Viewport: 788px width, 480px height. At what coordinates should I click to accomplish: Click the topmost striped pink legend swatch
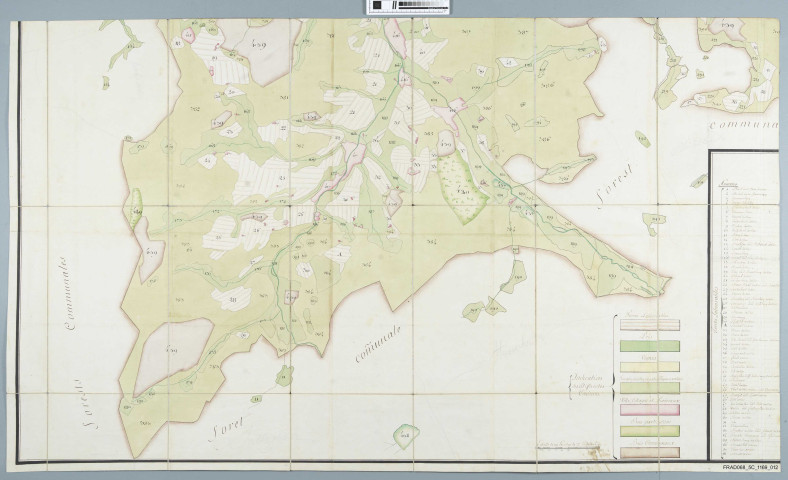tap(648, 324)
